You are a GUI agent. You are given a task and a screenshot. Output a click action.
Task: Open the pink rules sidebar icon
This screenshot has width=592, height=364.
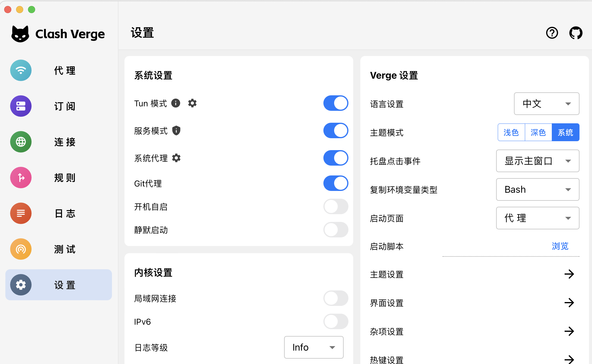(x=21, y=178)
